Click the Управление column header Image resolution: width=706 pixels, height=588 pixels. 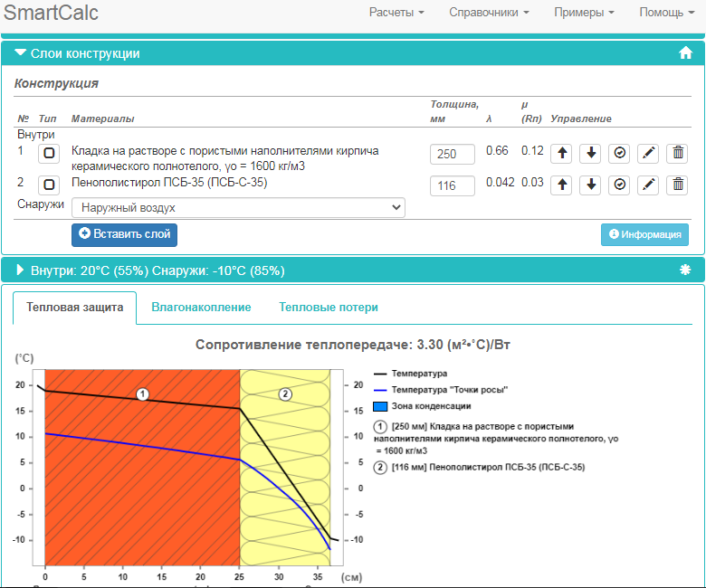click(x=581, y=119)
